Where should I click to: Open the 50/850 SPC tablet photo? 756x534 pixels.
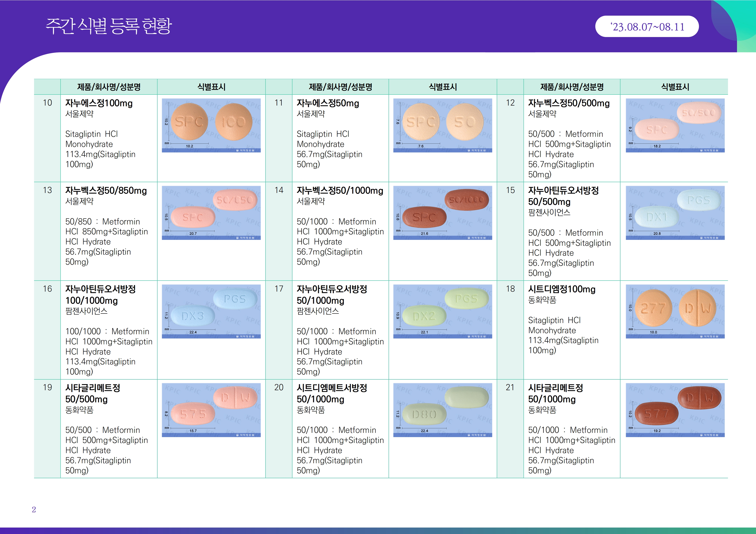coord(211,213)
